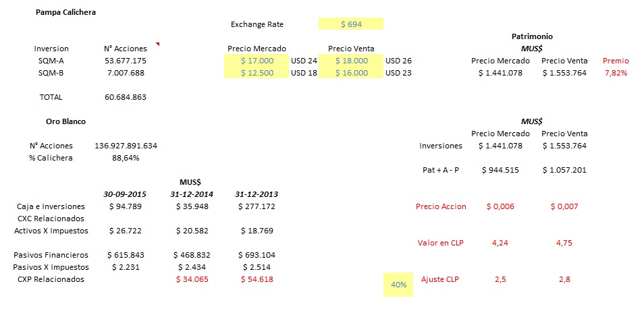Select the Exchange Rate value $ 694
This screenshot has height=315, width=644.
(x=351, y=24)
